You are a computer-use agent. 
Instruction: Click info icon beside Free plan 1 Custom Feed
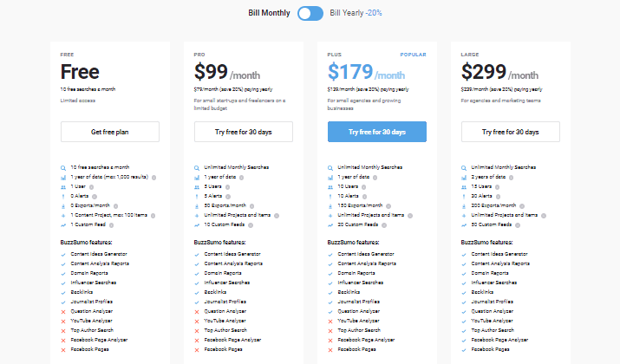[x=111, y=224]
